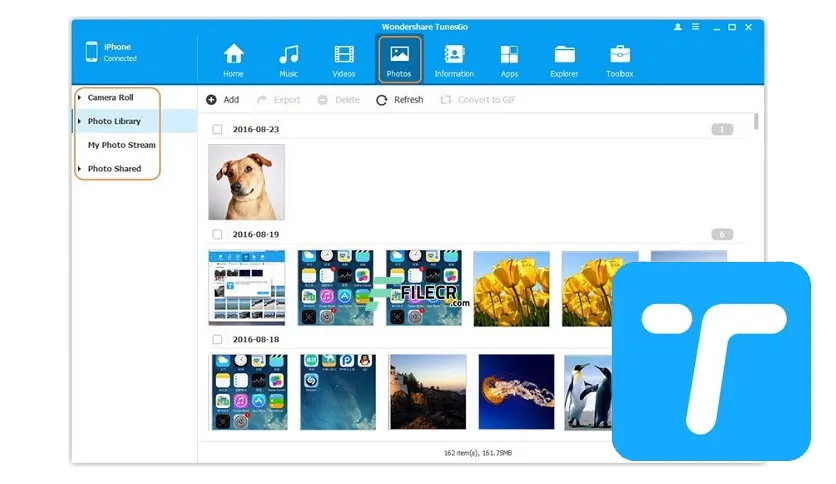Open My Photo Stream album
836x484 pixels.
[122, 145]
